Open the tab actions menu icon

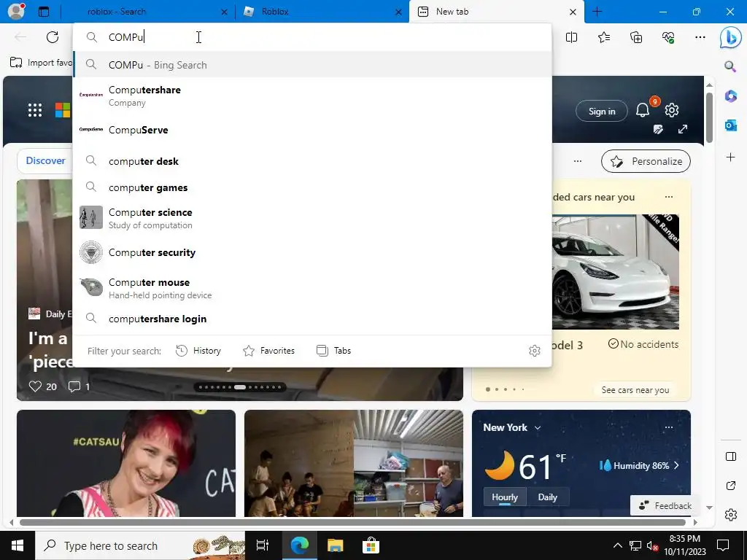tap(43, 12)
